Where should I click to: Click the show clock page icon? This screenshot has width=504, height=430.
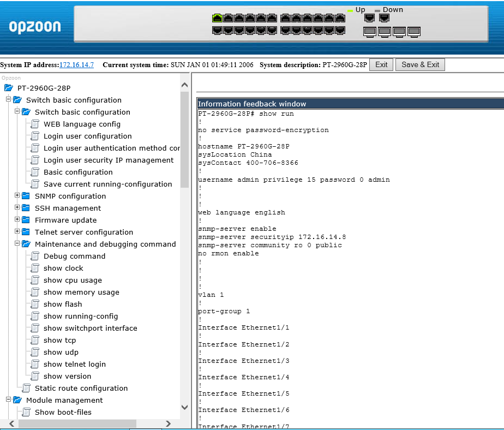[35, 268]
